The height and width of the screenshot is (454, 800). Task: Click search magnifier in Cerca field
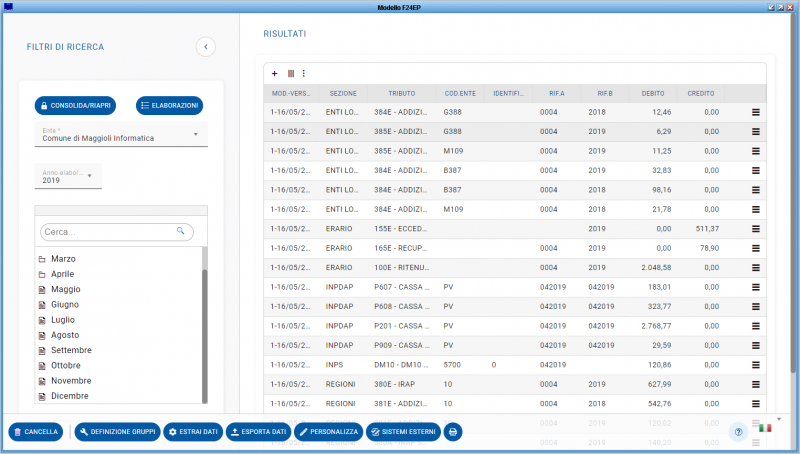click(181, 231)
